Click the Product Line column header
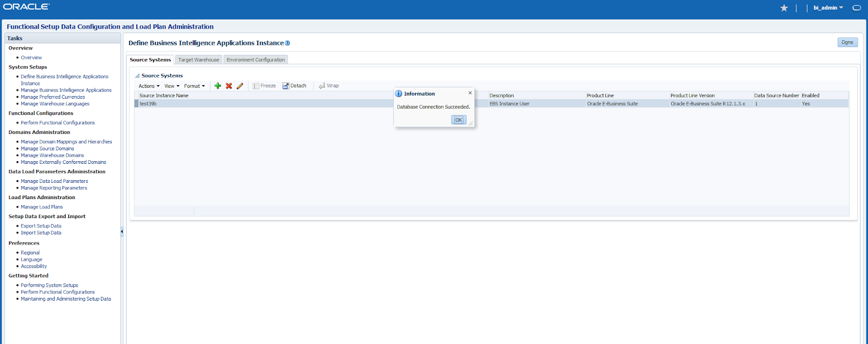 pyautogui.click(x=601, y=95)
